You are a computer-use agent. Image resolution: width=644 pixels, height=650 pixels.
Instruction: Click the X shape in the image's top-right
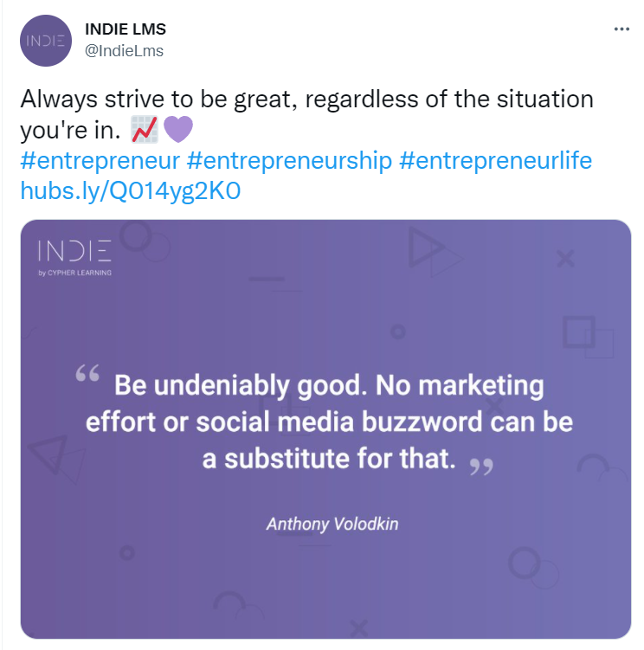[x=565, y=259]
